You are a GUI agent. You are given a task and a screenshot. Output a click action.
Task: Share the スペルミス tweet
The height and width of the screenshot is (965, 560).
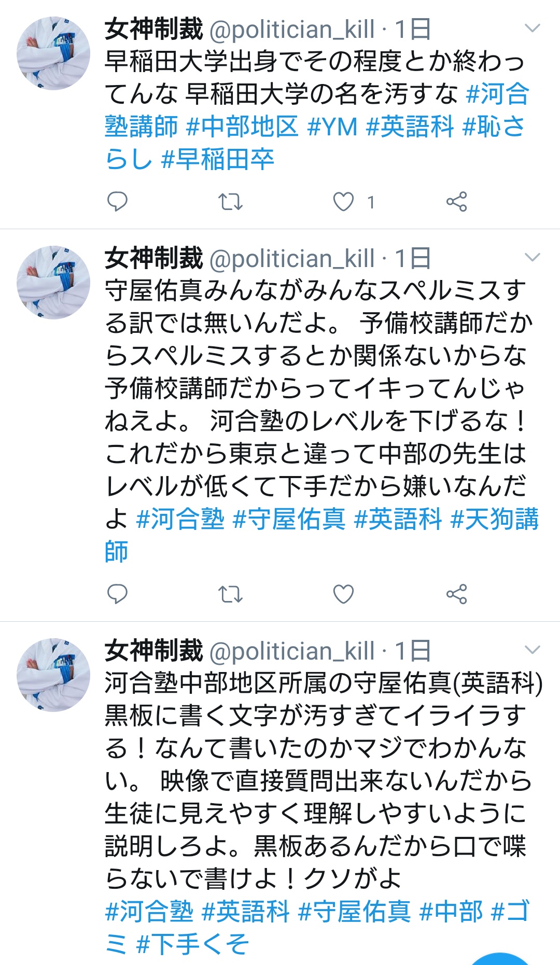(x=456, y=594)
